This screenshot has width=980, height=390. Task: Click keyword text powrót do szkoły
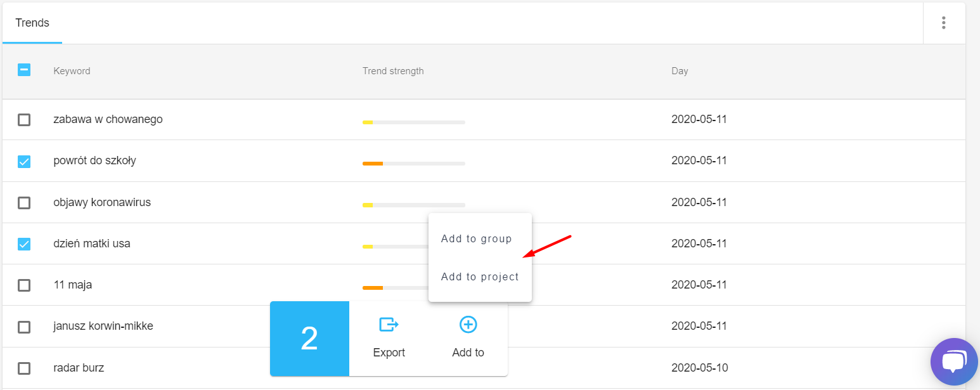pyautogui.click(x=94, y=161)
